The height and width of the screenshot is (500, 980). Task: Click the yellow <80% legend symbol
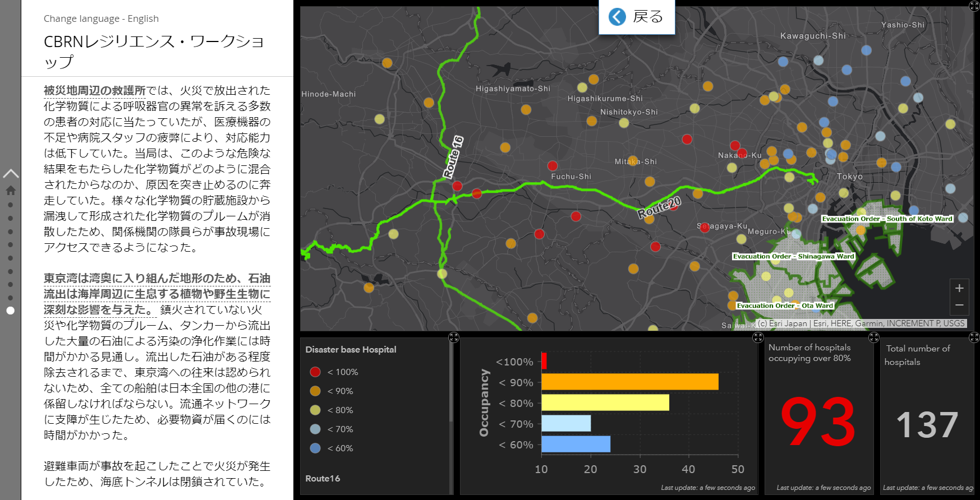tap(315, 410)
